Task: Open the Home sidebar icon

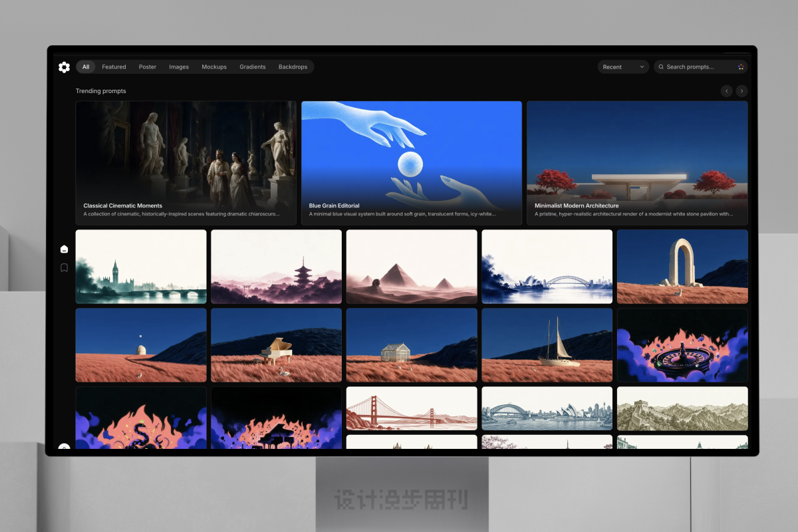Action: pyautogui.click(x=64, y=249)
